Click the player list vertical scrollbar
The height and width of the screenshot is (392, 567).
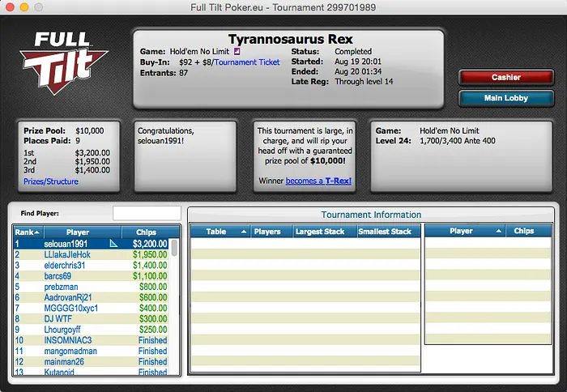175,308
